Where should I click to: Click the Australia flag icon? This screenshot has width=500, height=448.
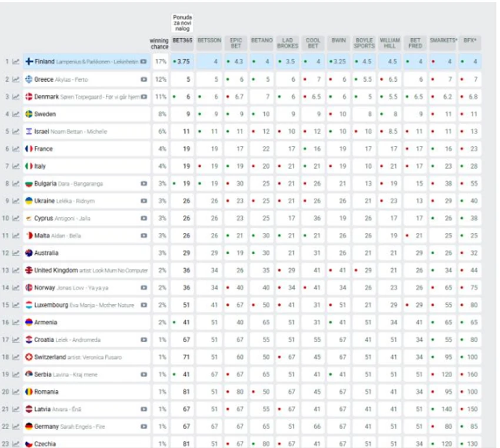tap(29, 253)
